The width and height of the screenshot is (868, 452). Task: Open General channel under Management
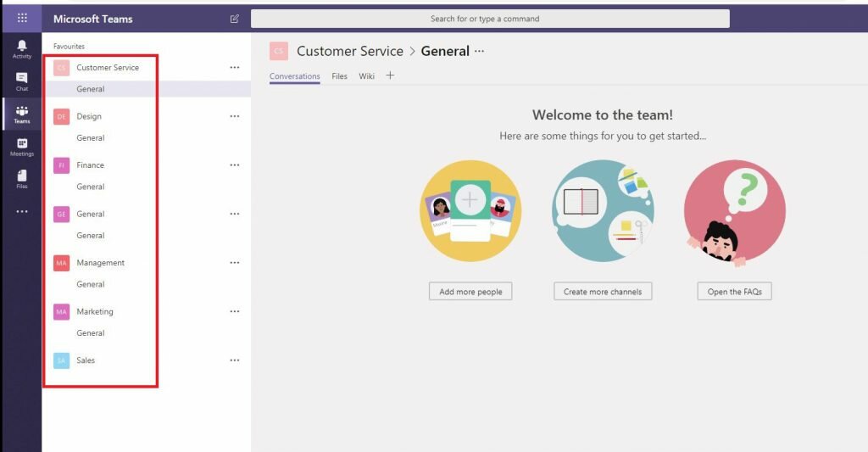[x=91, y=284]
